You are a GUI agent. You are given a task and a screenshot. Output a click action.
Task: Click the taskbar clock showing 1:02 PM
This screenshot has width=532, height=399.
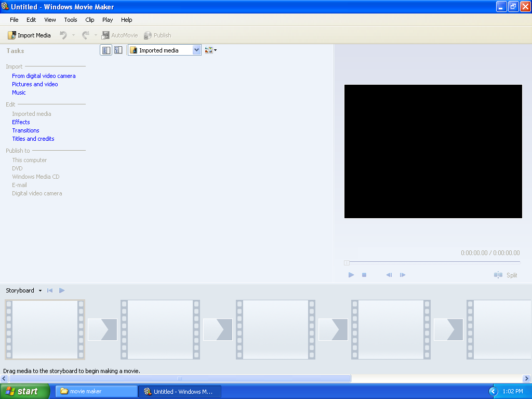[x=513, y=392]
